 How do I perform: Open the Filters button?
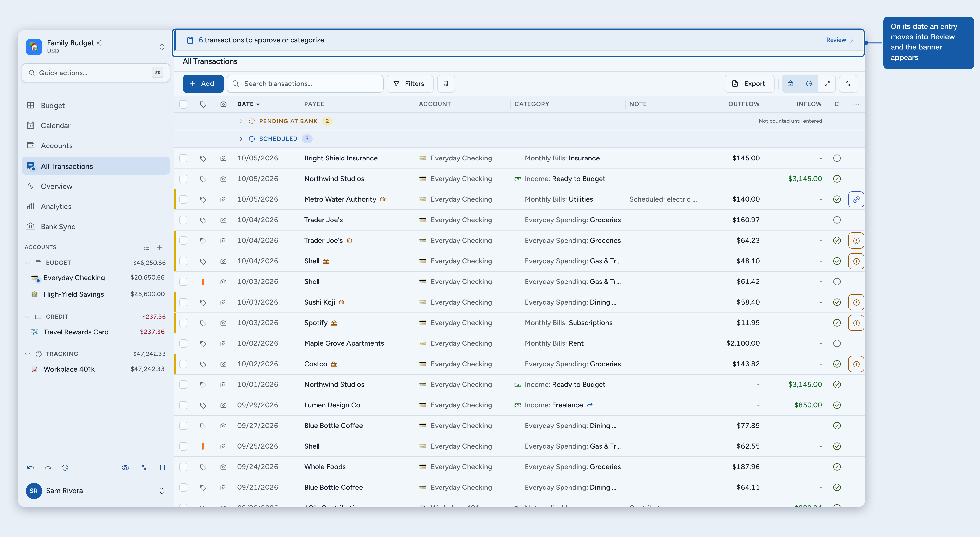click(x=410, y=84)
